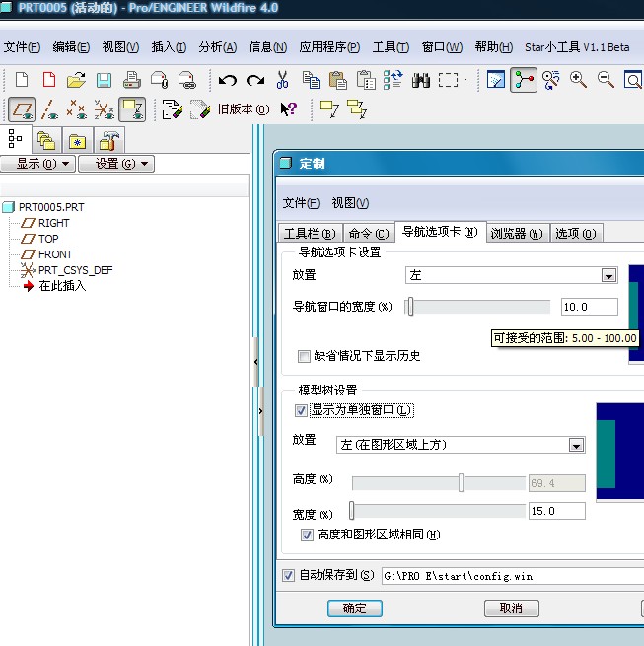Open the 插入(I) menu
Viewport: 644px width, 646px height.
(169, 47)
